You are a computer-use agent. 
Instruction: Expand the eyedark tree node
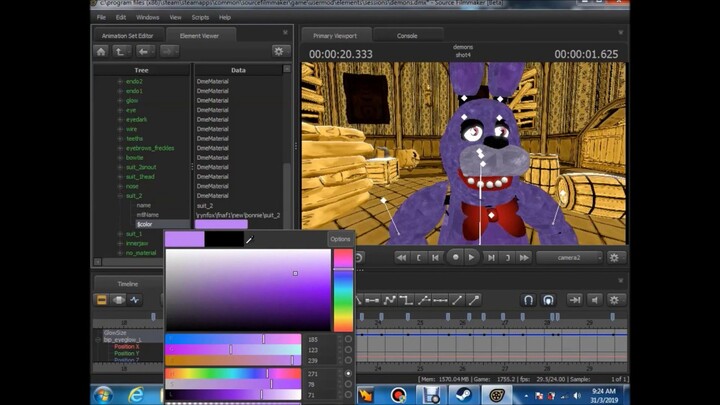click(120, 119)
